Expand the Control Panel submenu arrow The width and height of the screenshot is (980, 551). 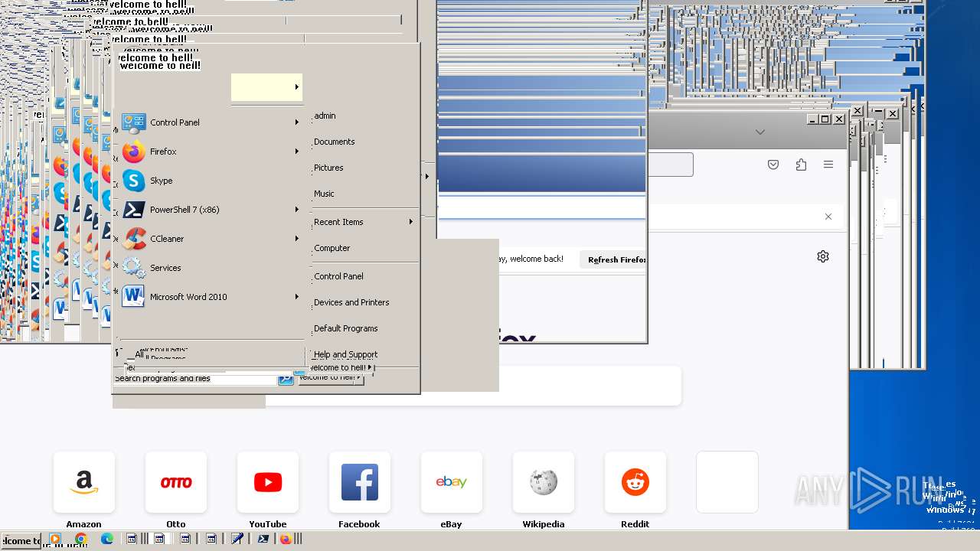(297, 122)
